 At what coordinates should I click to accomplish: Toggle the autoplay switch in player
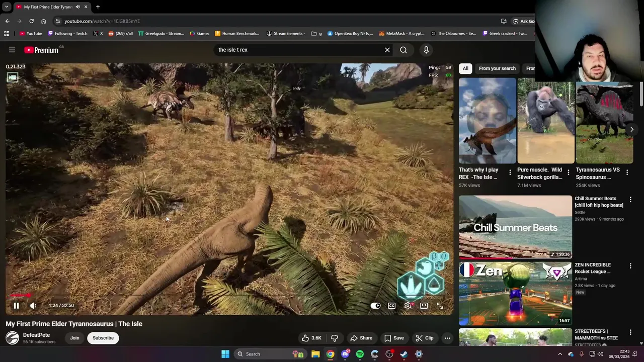pos(375,305)
